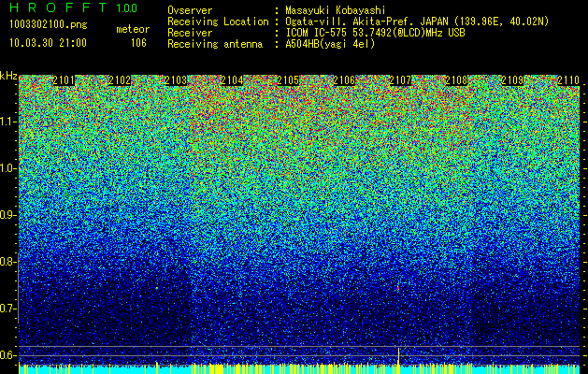Click the 1.1 kHz axis label
Image resolution: width=588 pixels, height=374 pixels.
(x=8, y=122)
